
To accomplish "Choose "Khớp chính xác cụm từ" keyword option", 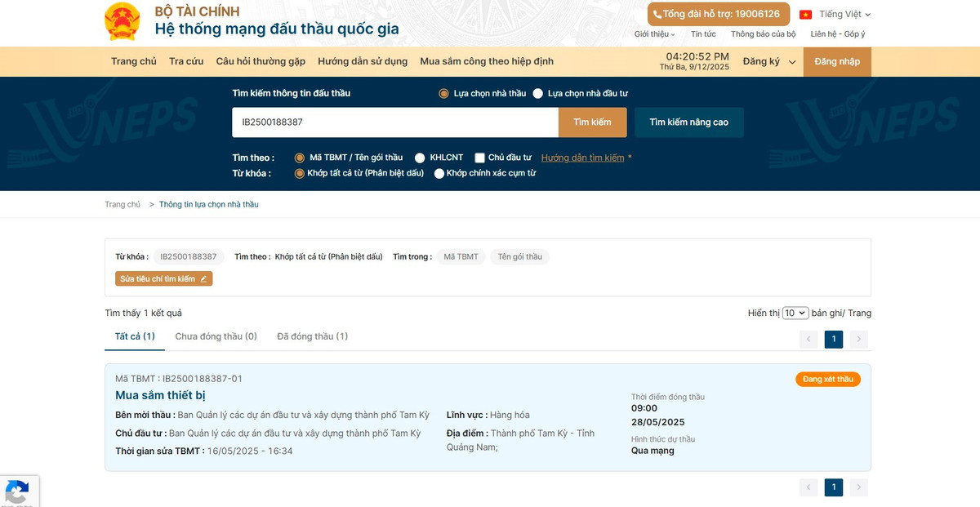I will coord(439,173).
